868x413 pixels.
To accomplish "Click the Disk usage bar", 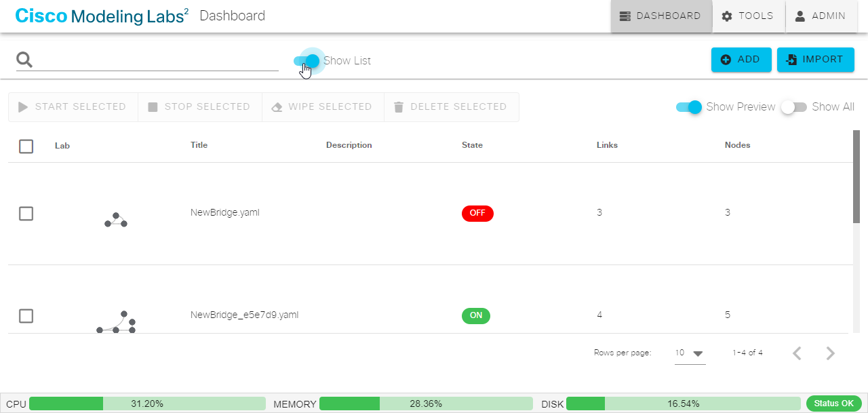I will pyautogui.click(x=683, y=404).
